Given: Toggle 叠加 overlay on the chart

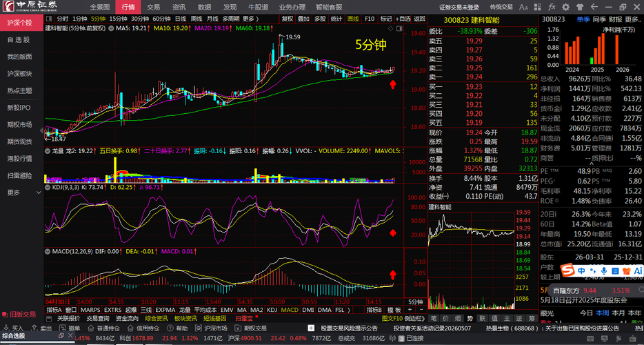Looking at the screenshot, I should click(303, 19).
